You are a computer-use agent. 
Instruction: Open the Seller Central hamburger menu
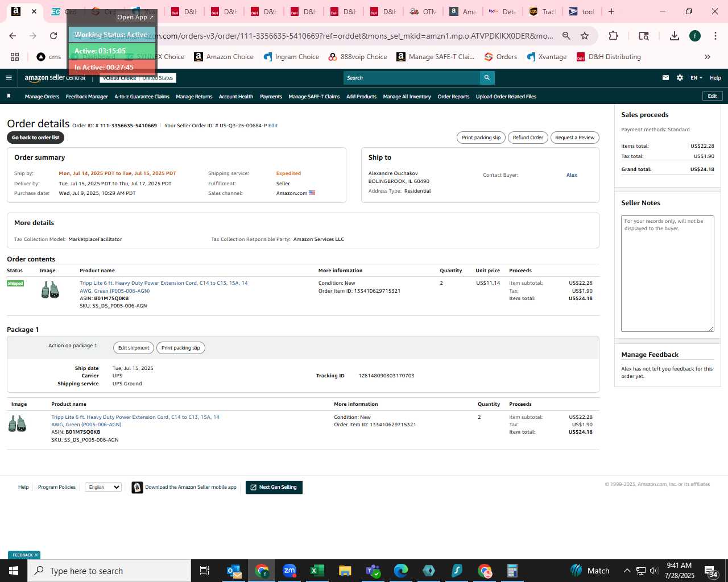pos(9,78)
